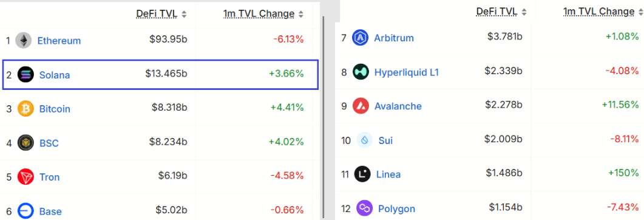Click the Sui droplet logo icon
The image size is (644, 220).
(x=364, y=140)
